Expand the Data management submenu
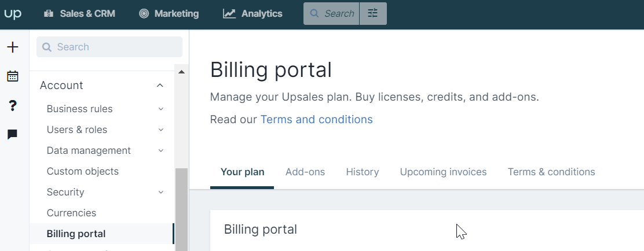Screen dimensions: 644x251 coord(161,151)
